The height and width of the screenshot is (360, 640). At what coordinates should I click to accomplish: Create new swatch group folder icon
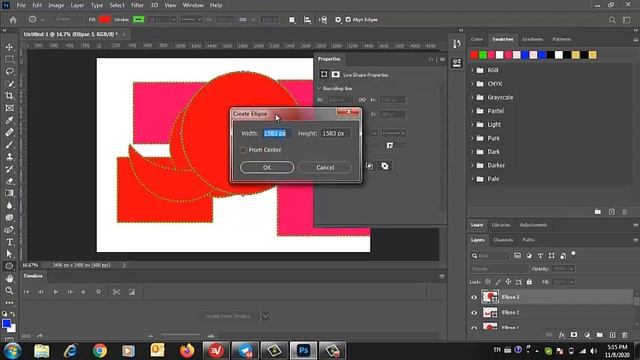(x=598, y=212)
